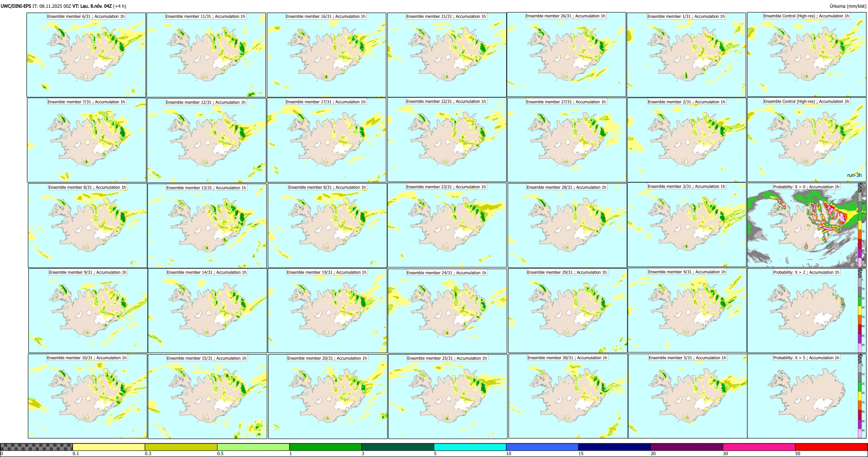Screen dimensions: 868x457
Task: Open the Ensemble member 22/31 map panel
Action: [x=447, y=140]
